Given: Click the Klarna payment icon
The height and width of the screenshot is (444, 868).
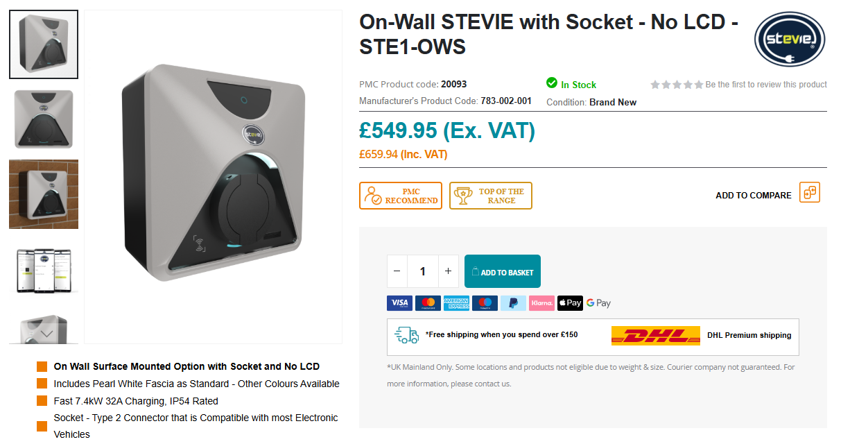Looking at the screenshot, I should pos(541,303).
